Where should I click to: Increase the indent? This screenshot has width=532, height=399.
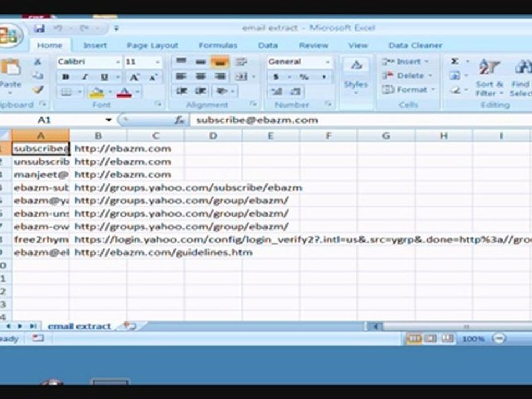pos(201,91)
